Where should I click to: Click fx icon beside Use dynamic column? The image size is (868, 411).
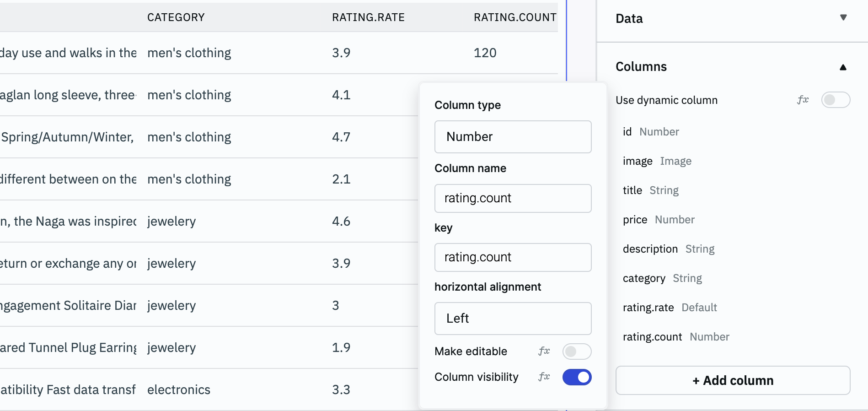(803, 100)
